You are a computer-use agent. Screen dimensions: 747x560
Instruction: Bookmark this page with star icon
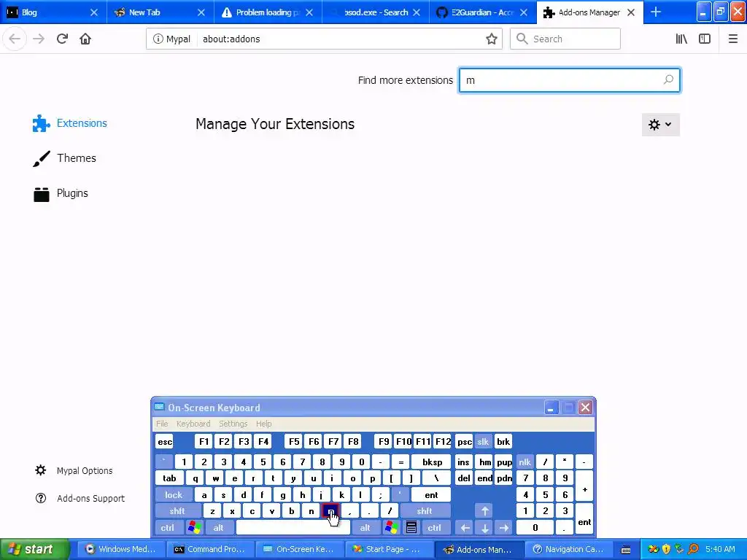click(x=492, y=39)
